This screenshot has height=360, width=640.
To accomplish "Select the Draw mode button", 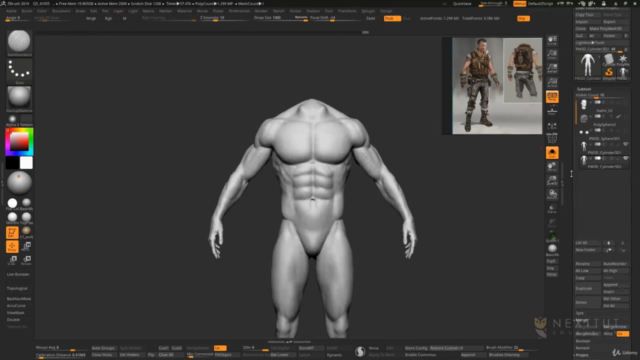I will coord(12,246).
